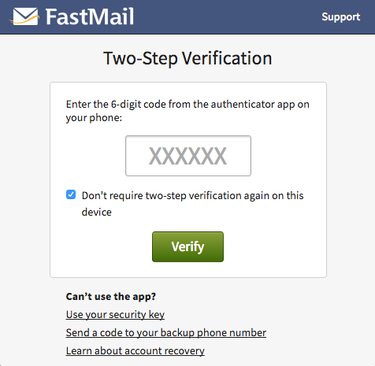Image resolution: width=375 pixels, height=366 pixels.
Task: Click the empty blue header bar area
Action: point(227,17)
